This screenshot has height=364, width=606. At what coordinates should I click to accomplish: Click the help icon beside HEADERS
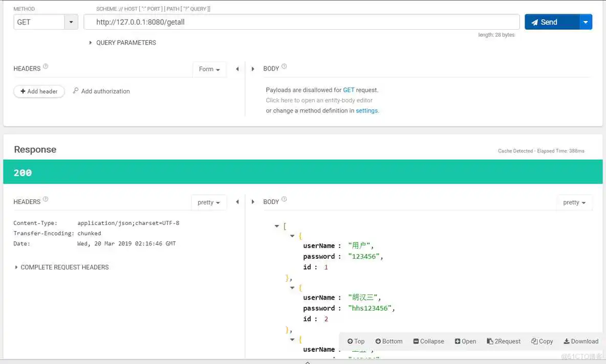pos(46,65)
